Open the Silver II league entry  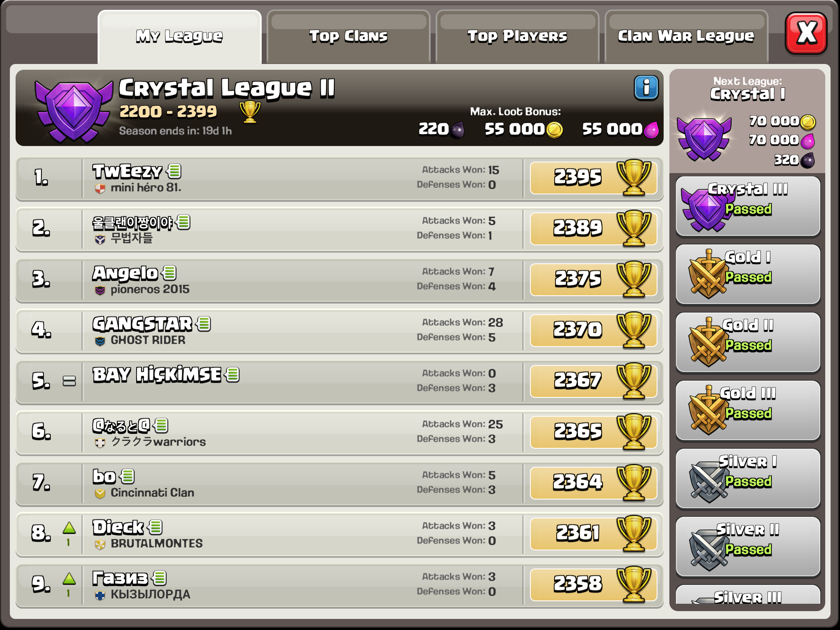point(748,547)
